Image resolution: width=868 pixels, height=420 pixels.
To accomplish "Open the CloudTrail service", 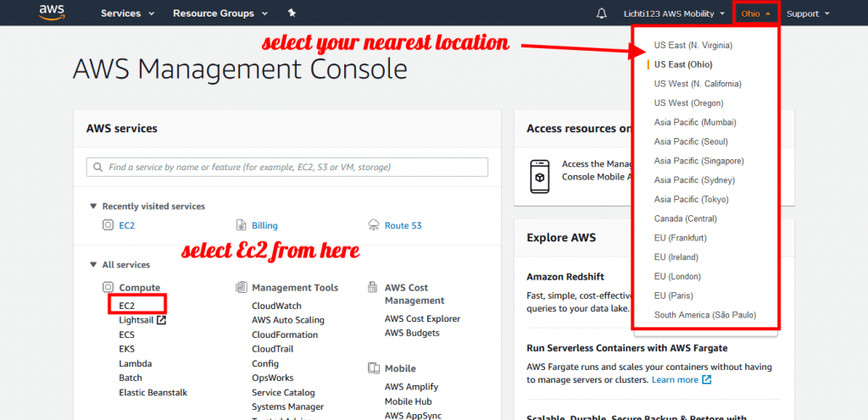I will point(272,349).
